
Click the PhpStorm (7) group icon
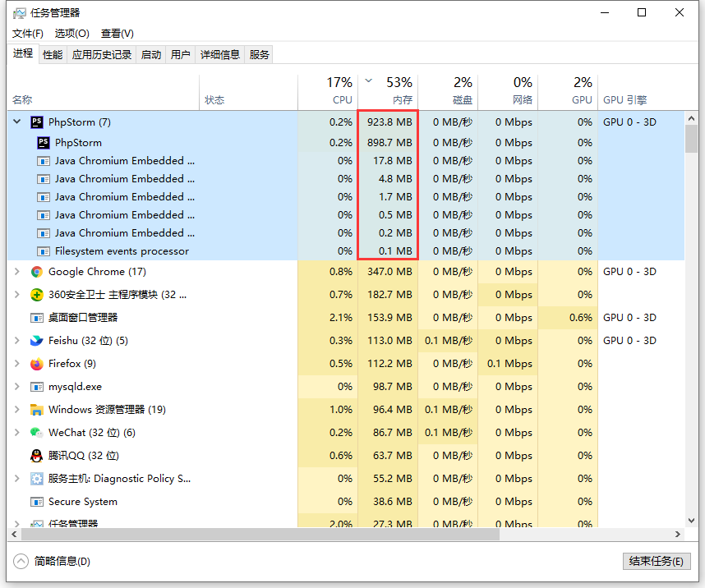(x=37, y=122)
